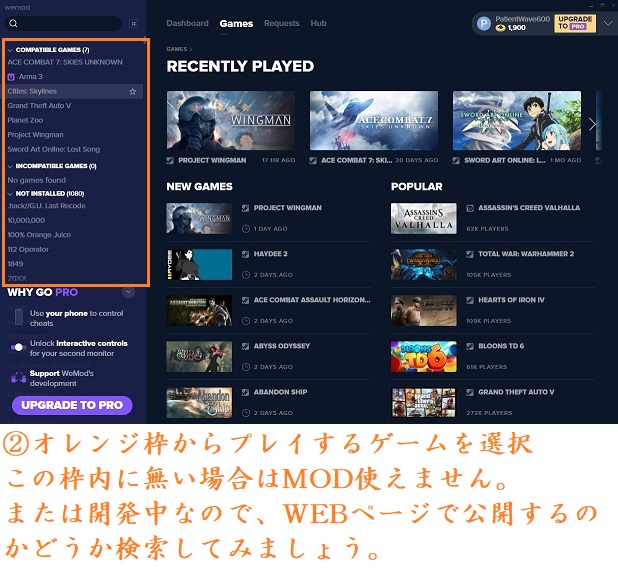This screenshot has width=618, height=568.
Task: Click the purple Upgrade to Pro button
Action: [x=72, y=405]
